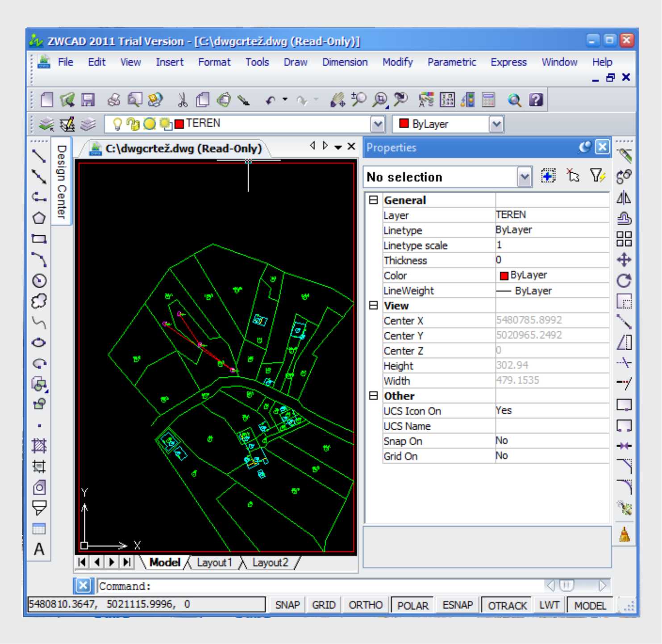
Task: Select the Spline draw tool
Action: pos(39,322)
